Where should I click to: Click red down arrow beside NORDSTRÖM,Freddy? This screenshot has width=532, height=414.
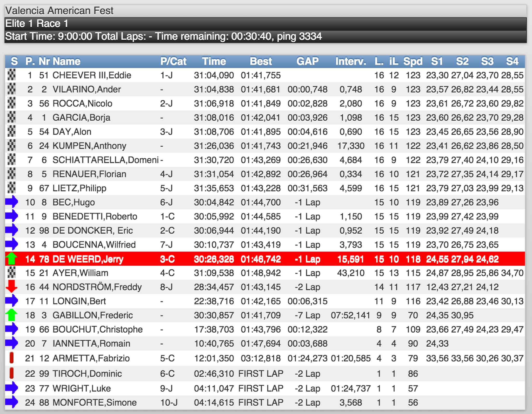[x=11, y=287]
